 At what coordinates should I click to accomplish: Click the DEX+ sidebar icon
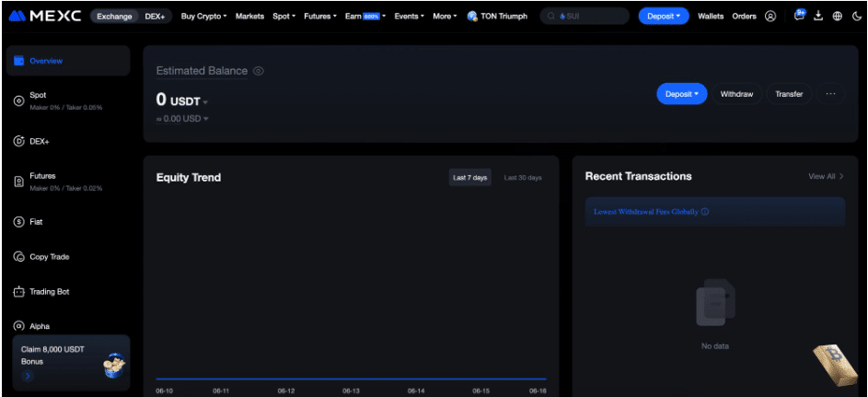[x=18, y=141]
